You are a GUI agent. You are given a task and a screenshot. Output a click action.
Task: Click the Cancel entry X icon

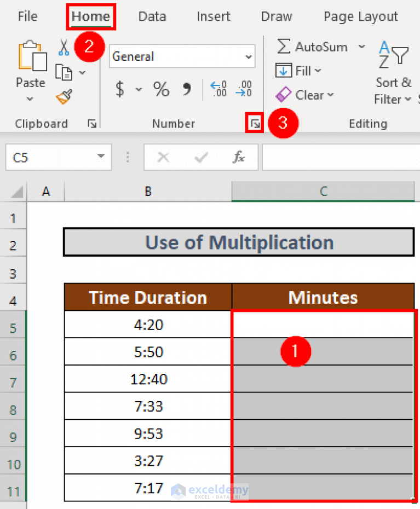[x=163, y=158]
